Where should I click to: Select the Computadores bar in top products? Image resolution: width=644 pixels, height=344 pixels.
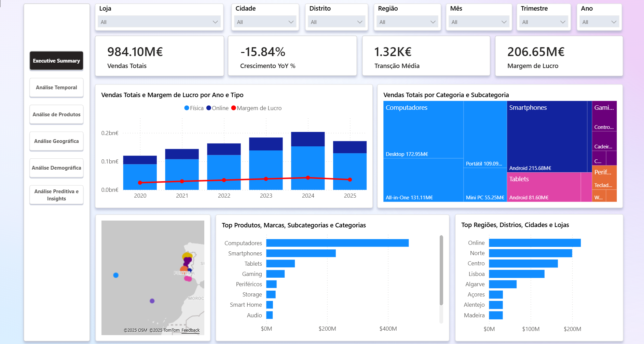[x=337, y=243]
